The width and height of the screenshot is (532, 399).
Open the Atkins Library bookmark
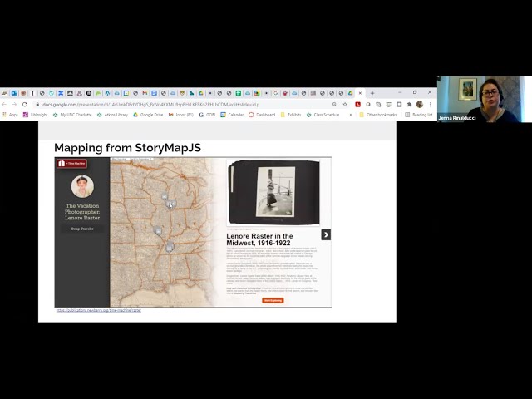tap(112, 115)
